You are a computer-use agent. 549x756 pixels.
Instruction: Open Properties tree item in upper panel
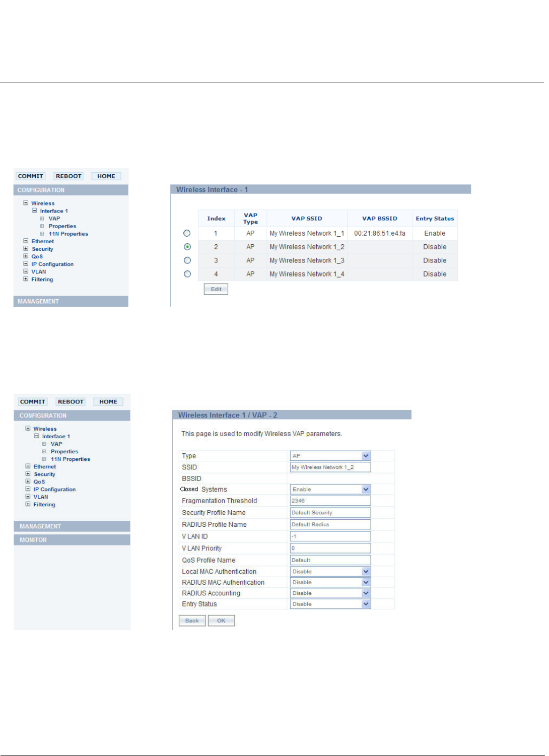[x=62, y=226]
